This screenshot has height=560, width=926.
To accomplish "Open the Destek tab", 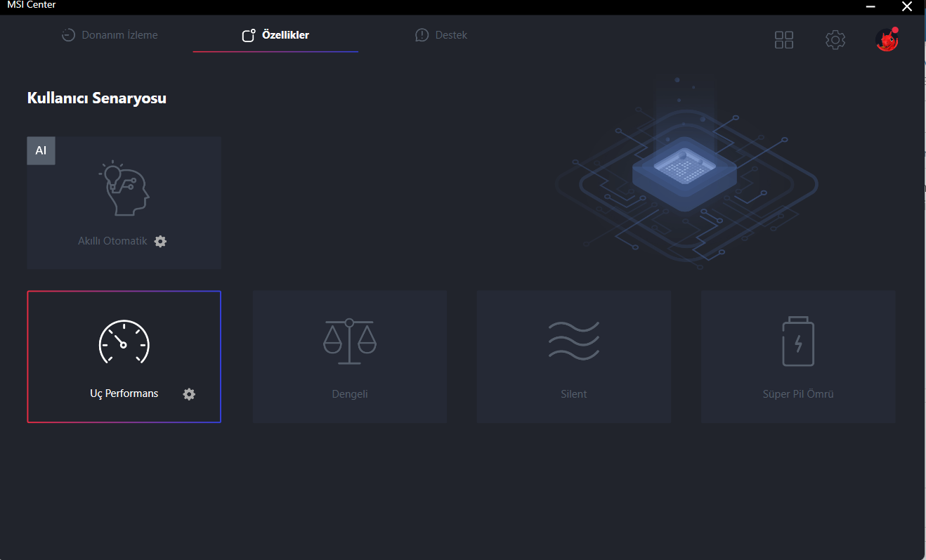I will coord(441,35).
